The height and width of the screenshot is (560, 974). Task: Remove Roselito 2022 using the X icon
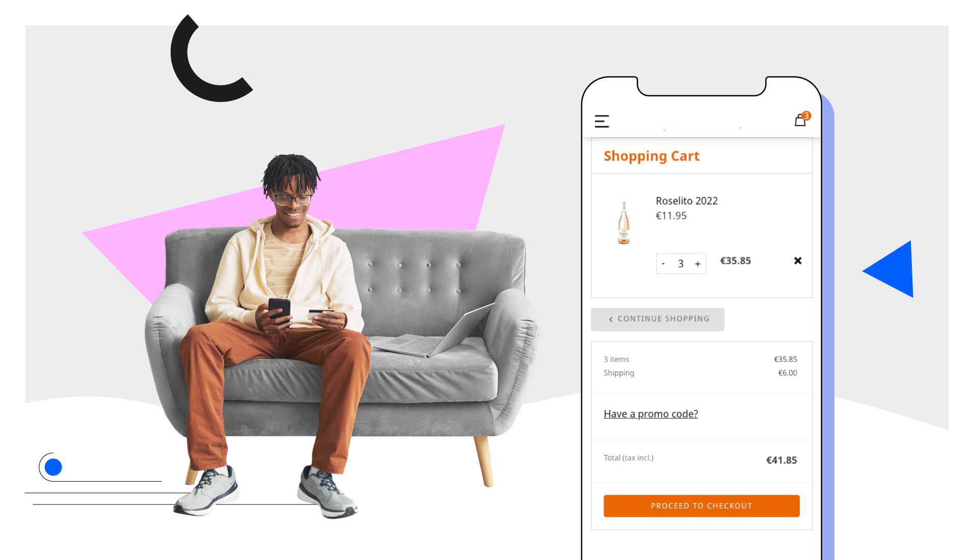point(798,261)
